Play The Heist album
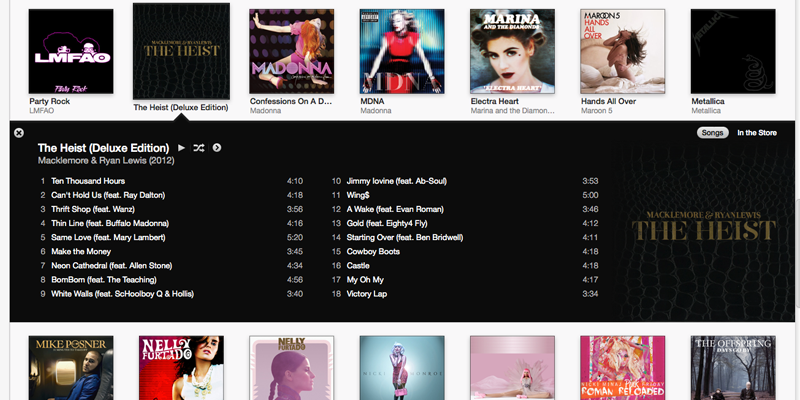The width and height of the screenshot is (800, 400). (x=181, y=148)
